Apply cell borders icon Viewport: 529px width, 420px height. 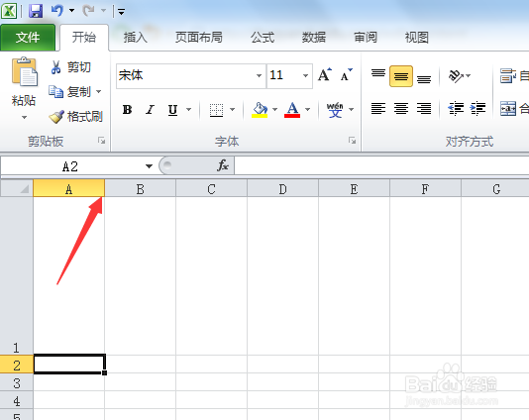[216, 110]
